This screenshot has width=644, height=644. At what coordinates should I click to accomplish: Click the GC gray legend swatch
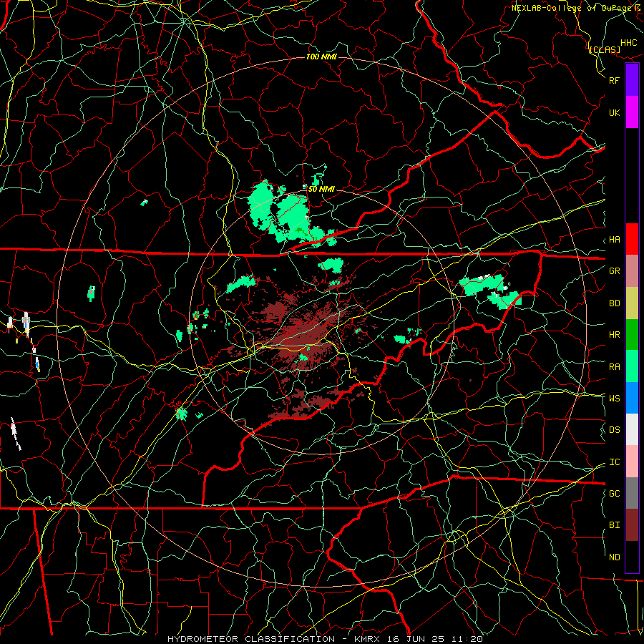632,493
